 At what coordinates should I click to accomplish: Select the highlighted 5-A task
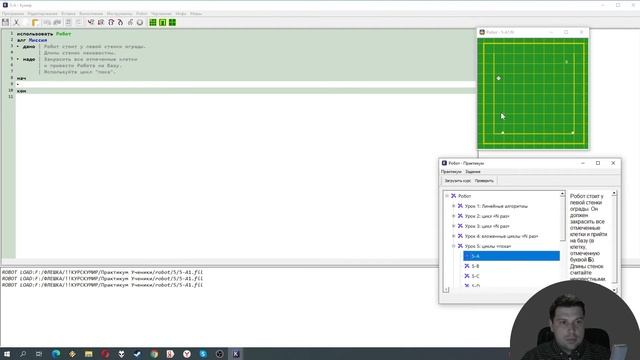(511, 256)
